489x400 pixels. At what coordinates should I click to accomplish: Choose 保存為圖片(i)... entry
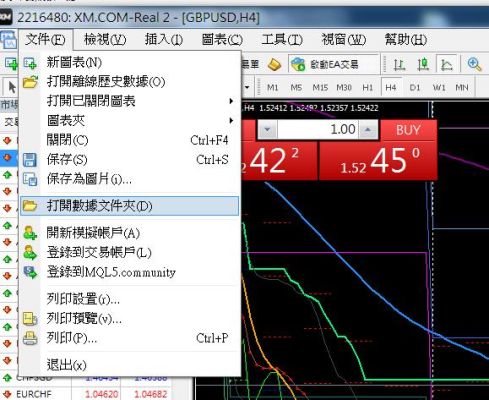[x=130, y=179]
